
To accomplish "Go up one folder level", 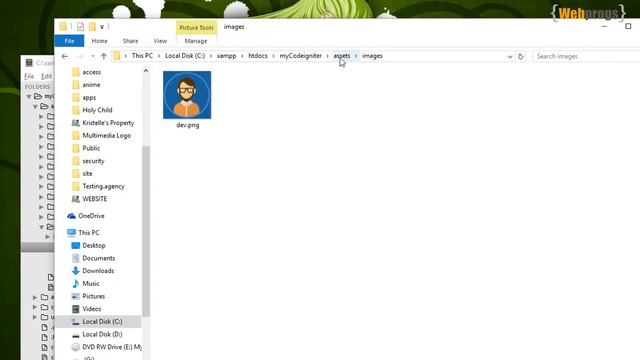I will coord(104,56).
